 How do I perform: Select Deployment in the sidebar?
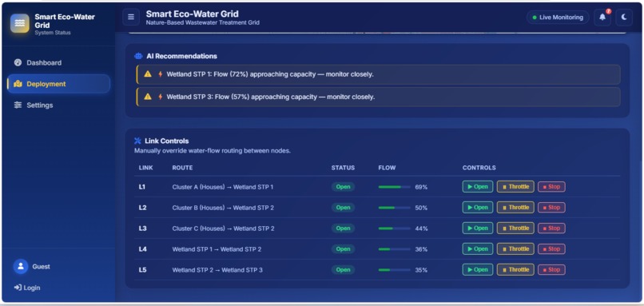[x=58, y=84]
